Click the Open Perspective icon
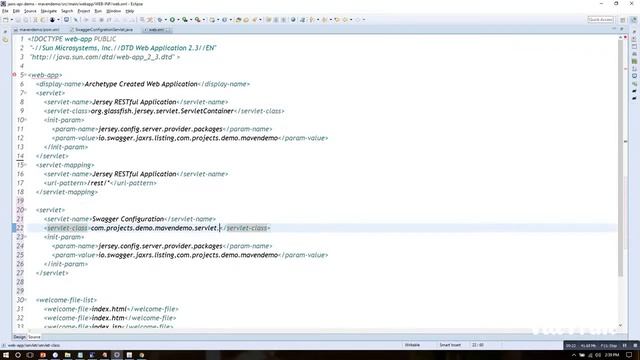The height and width of the screenshot is (360, 640). pyautogui.click(x=623, y=20)
